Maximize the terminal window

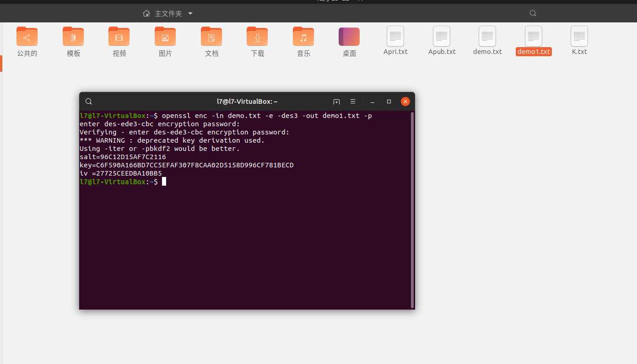[389, 102]
